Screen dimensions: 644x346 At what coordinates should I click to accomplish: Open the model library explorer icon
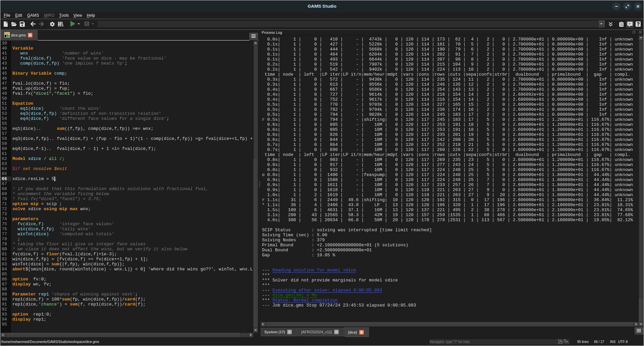click(x=61, y=24)
